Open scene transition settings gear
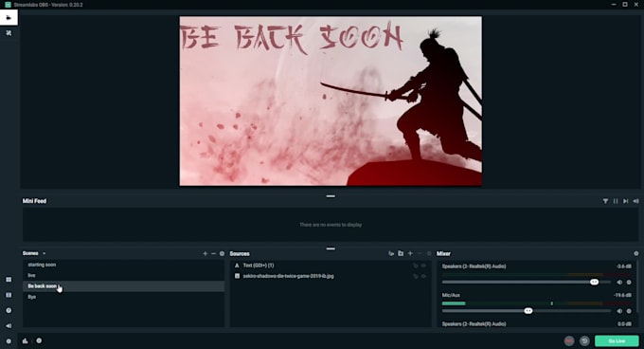The image size is (644, 349). [223, 253]
